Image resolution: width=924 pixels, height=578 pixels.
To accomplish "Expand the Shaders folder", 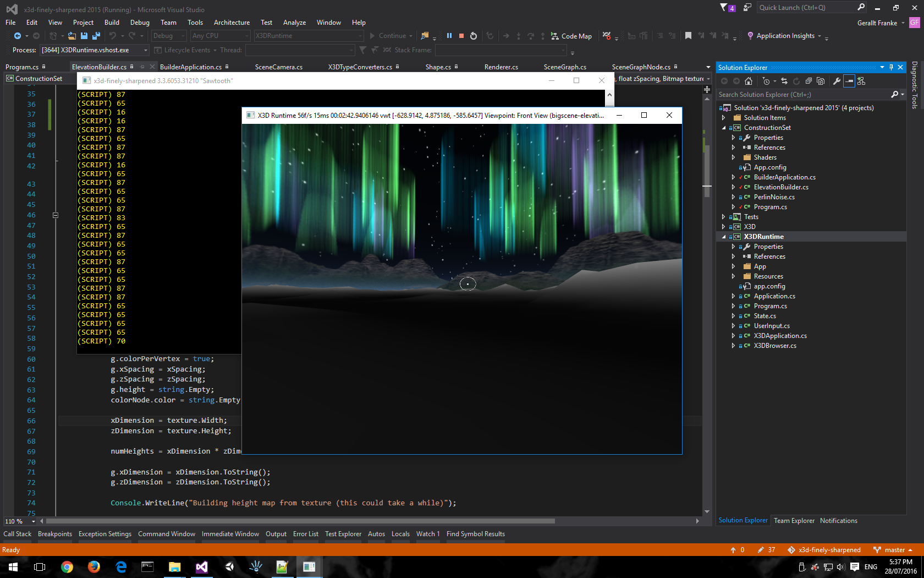I will click(733, 157).
